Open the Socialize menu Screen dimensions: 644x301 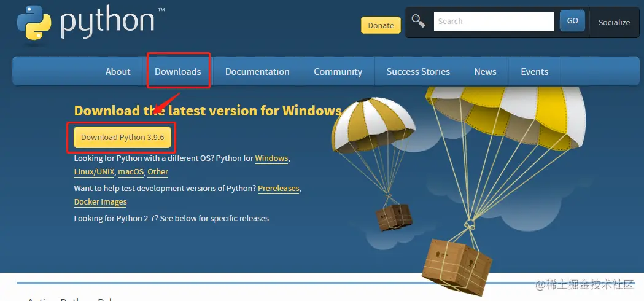click(x=614, y=23)
